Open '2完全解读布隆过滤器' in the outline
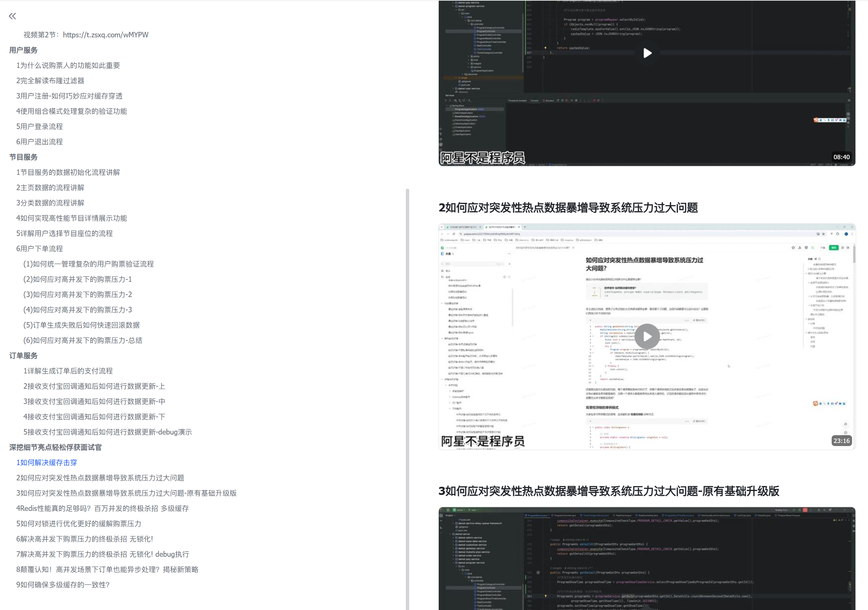The height and width of the screenshot is (610, 868). [x=50, y=80]
